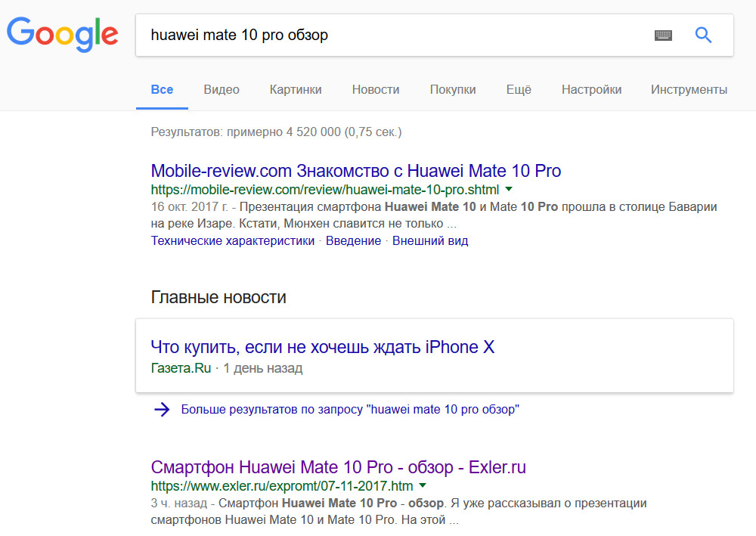756x536 pixels.
Task: Go to the Покупки tab
Action: click(453, 89)
